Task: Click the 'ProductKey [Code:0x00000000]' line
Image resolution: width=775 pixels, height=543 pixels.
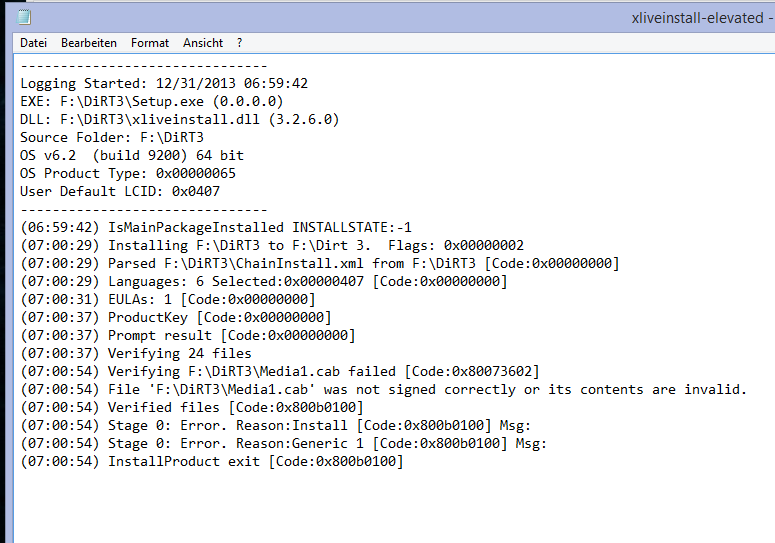Action: point(175,317)
